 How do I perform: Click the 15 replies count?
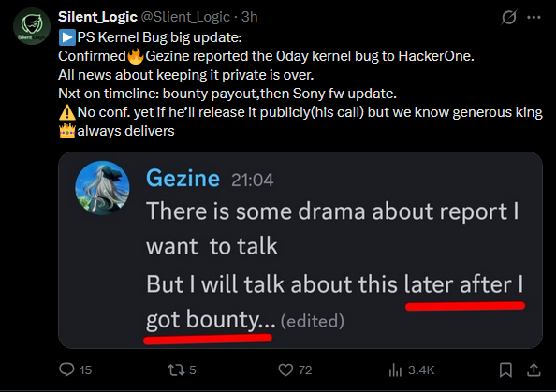[85, 370]
